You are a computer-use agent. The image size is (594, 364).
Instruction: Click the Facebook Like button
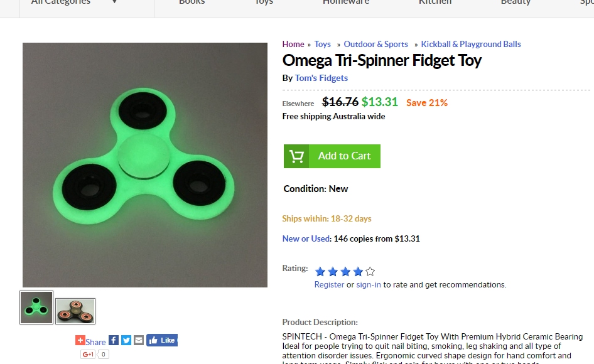(x=162, y=340)
